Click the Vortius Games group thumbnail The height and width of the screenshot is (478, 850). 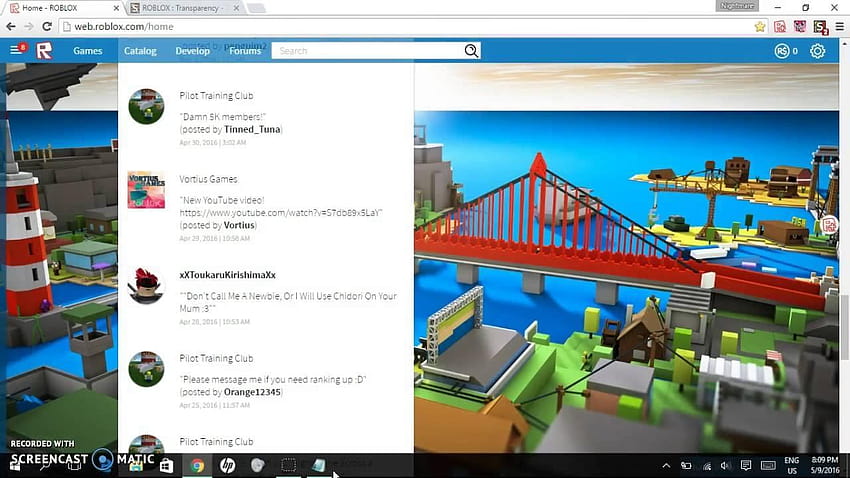coord(146,190)
